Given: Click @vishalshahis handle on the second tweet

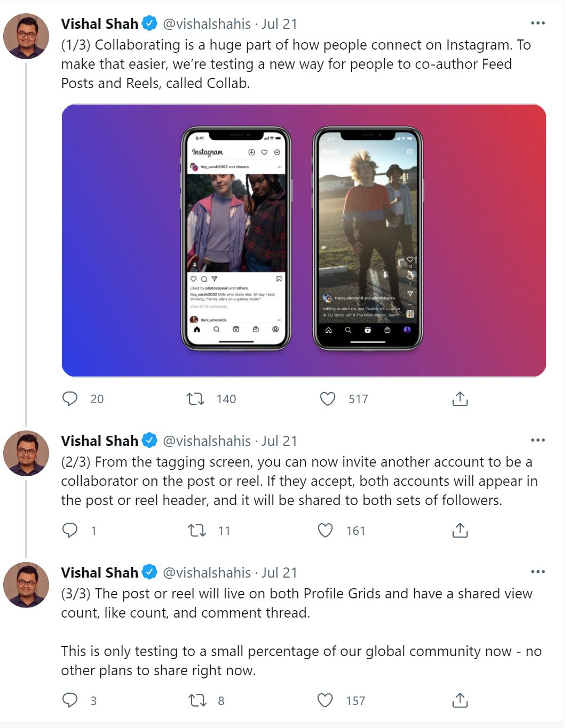Looking at the screenshot, I should (207, 441).
